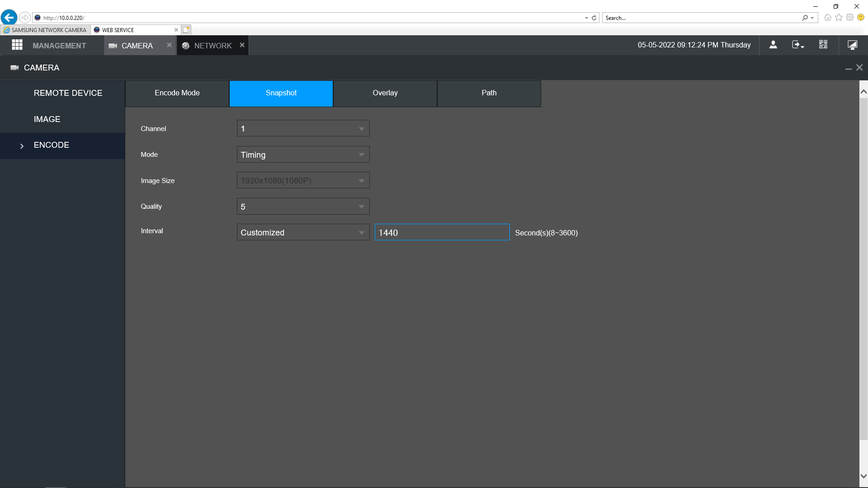Image resolution: width=868 pixels, height=488 pixels.
Task: Open the Mode dropdown showing Timing
Action: [303, 155]
